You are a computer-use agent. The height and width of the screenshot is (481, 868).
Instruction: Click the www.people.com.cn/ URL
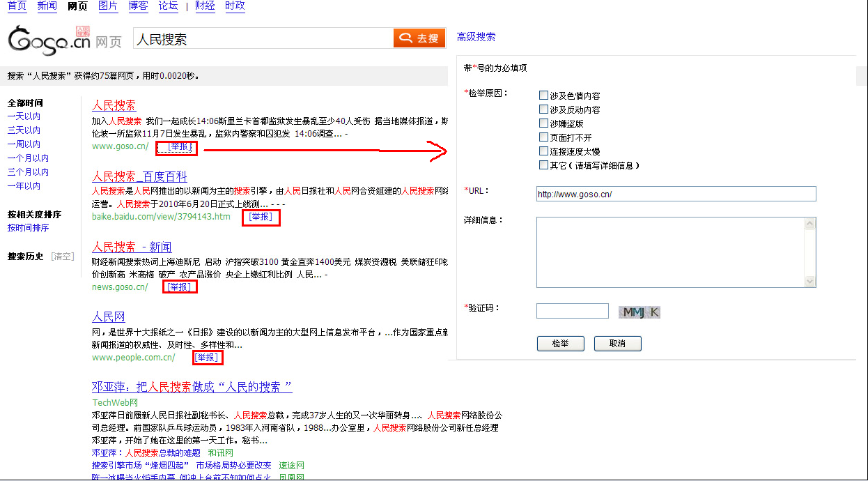(x=133, y=357)
